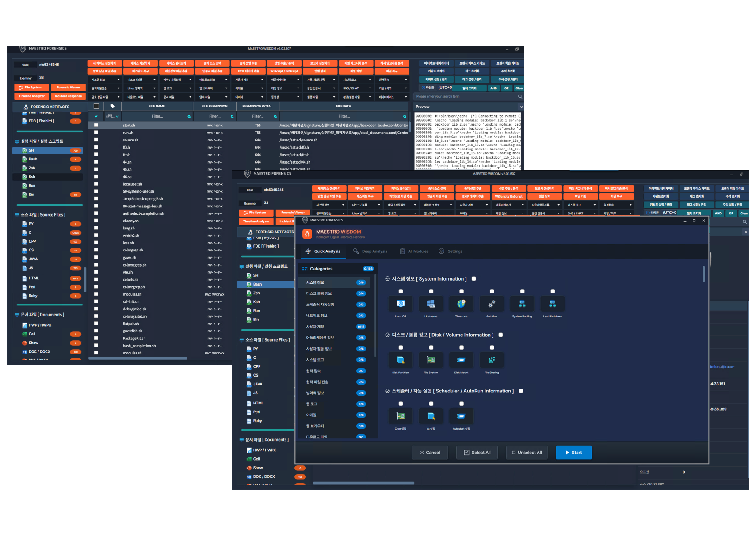This screenshot has width=756, height=541.
Task: Click the Select All button
Action: (x=477, y=453)
